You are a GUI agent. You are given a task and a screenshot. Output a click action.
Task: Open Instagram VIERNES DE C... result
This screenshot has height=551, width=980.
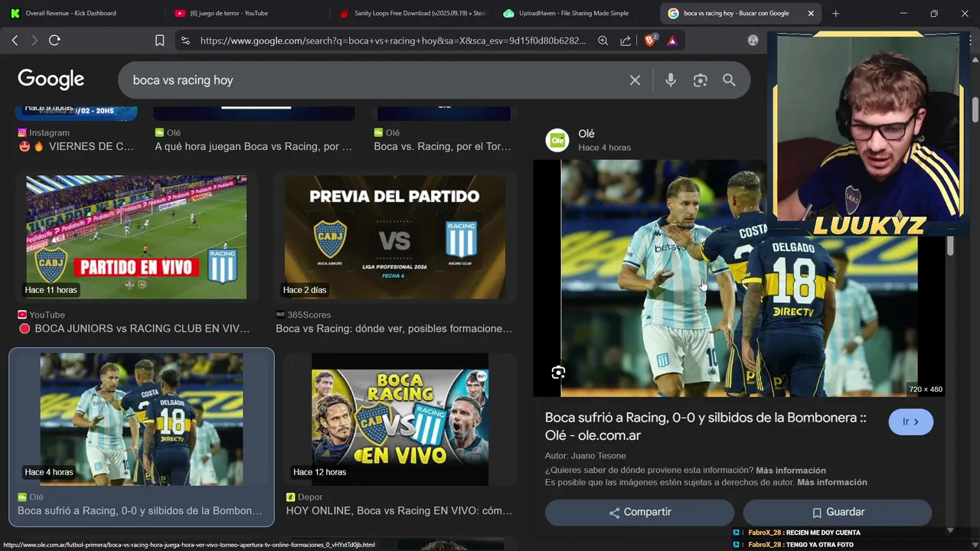pyautogui.click(x=76, y=146)
